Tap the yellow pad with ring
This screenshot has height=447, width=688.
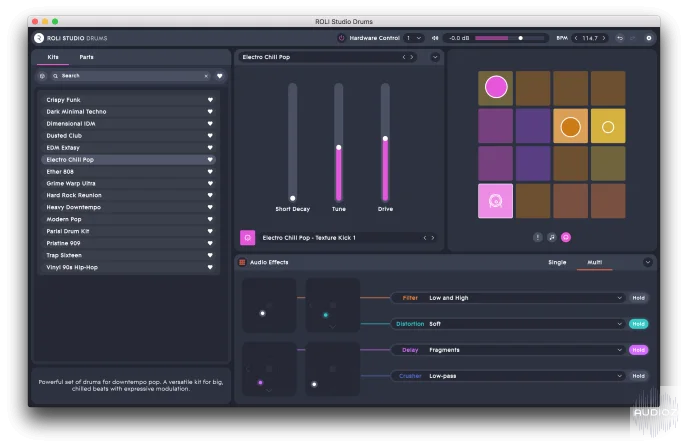pos(608,126)
